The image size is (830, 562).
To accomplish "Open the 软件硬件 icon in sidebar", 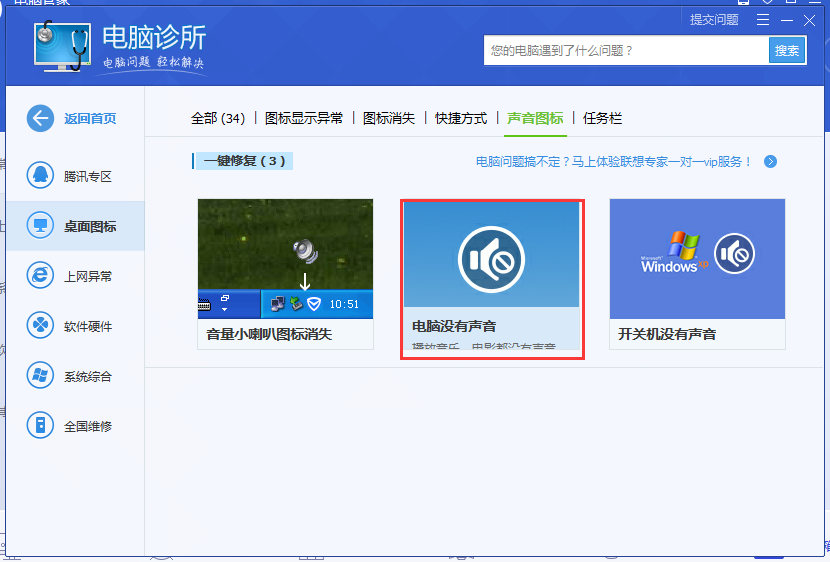I will click(40, 325).
